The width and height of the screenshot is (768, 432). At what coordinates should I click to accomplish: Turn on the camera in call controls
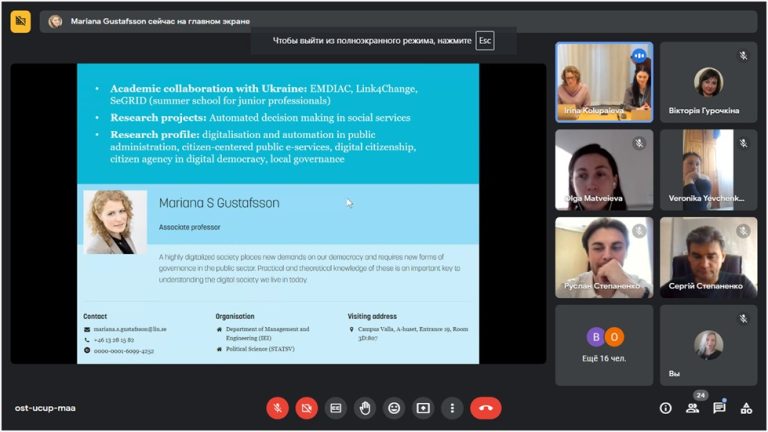point(307,408)
